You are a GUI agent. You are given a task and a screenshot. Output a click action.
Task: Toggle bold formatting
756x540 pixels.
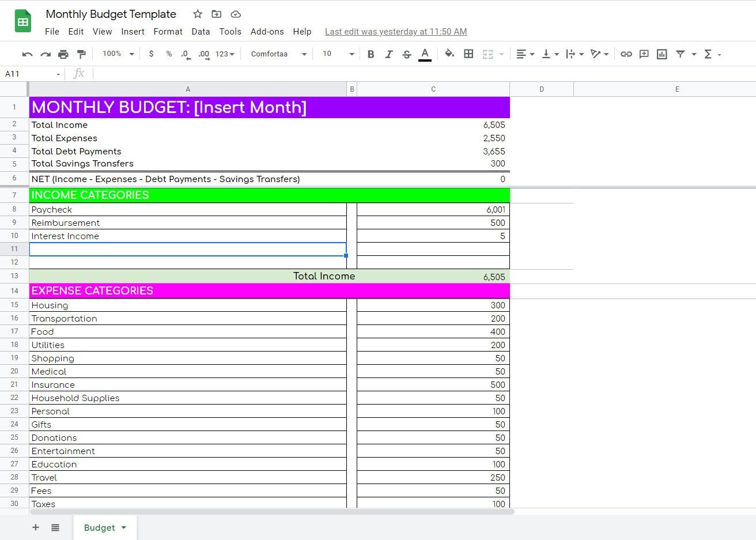coord(371,54)
